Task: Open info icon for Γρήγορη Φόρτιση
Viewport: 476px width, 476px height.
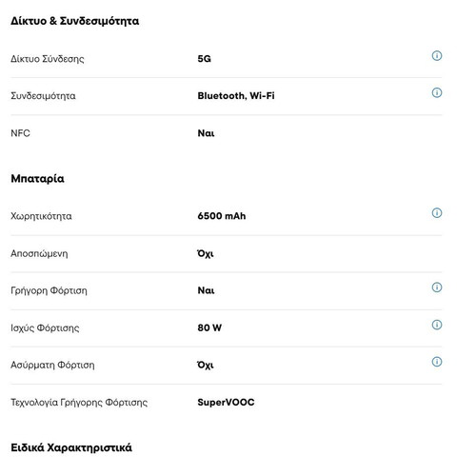Action: pyautogui.click(x=437, y=288)
